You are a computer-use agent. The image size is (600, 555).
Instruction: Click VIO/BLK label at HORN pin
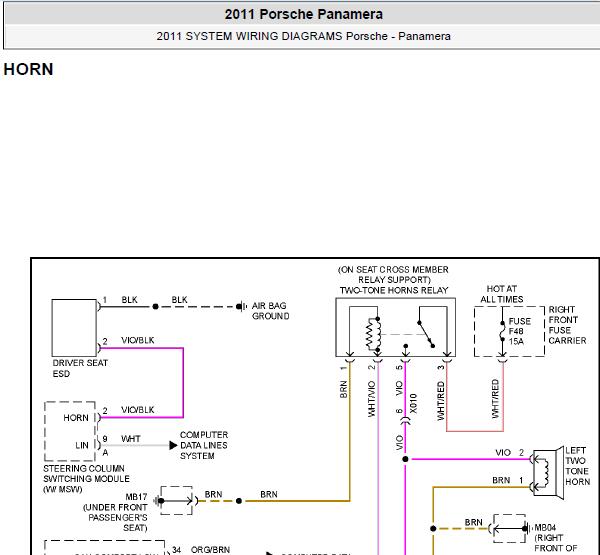click(138, 410)
